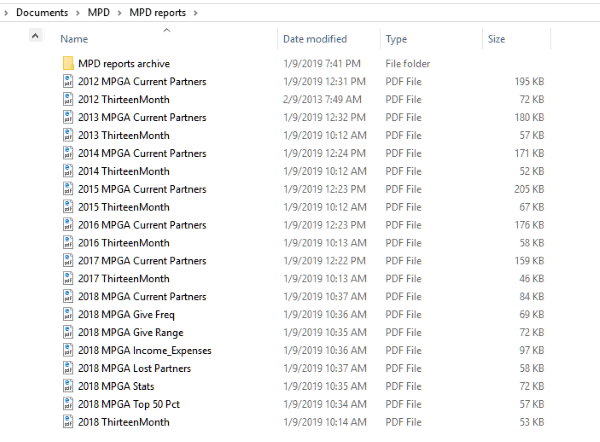Click PDF icon for 2018 MPGA Give Freq
600x442 pixels.
click(x=68, y=315)
